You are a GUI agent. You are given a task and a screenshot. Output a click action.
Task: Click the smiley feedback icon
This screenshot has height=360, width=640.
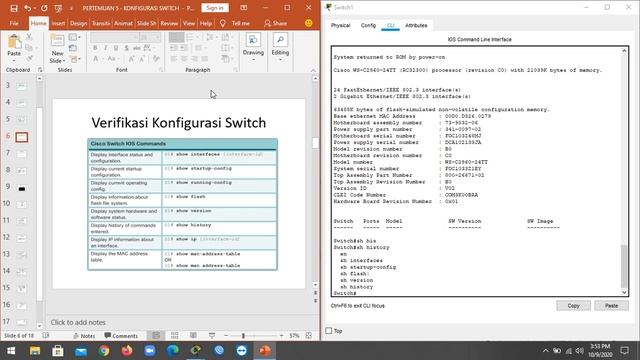pos(309,23)
